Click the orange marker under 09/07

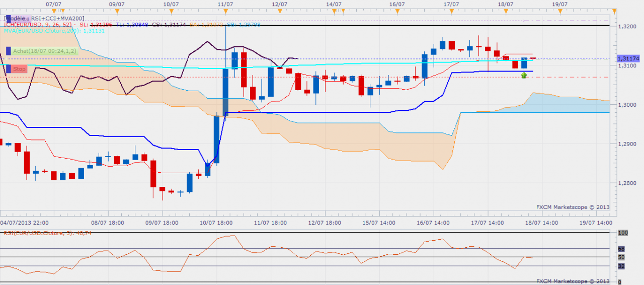(116, 11)
